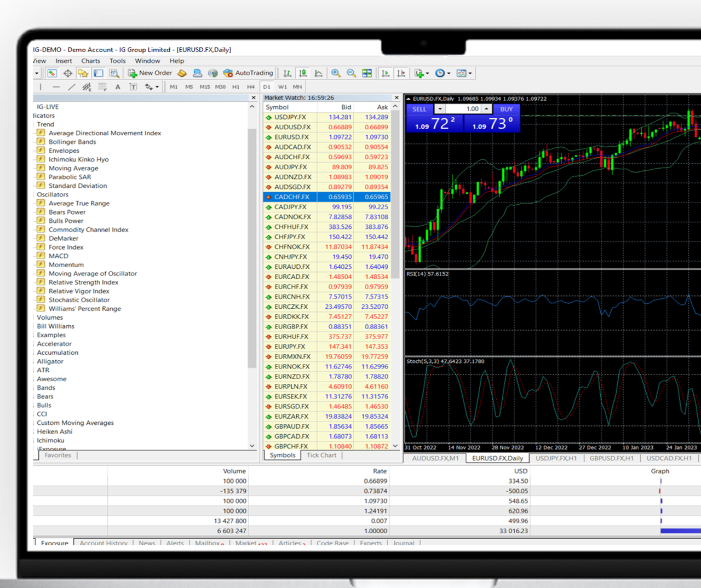Viewport: 701px width, 588px height.
Task: Select Moving Average in the Trend indicators list
Action: coord(73,168)
